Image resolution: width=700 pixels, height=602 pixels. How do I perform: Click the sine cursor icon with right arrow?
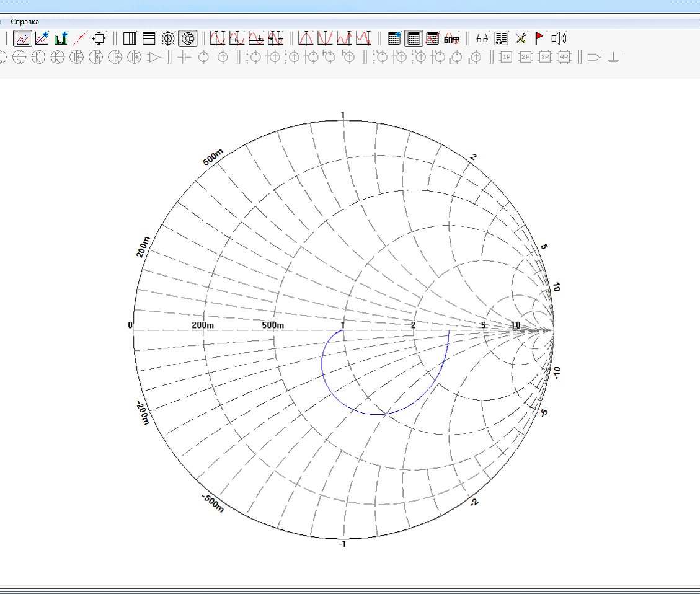pyautogui.click(x=237, y=38)
